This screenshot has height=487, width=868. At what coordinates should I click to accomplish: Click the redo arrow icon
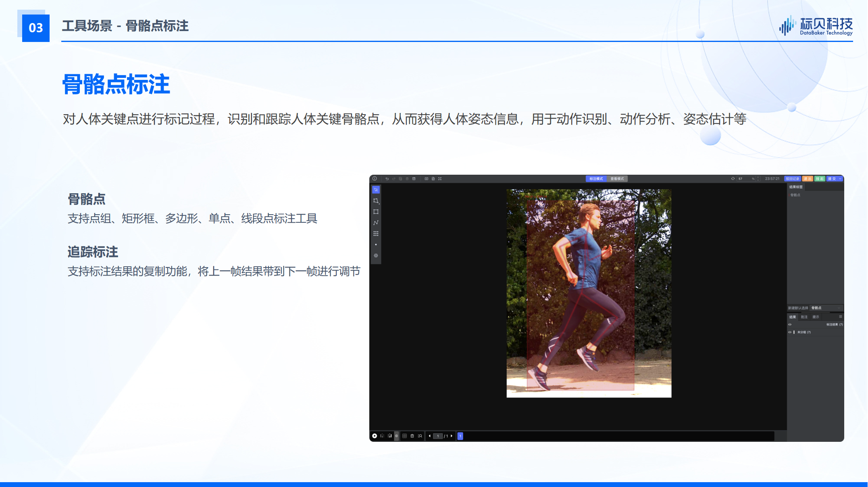[394, 179]
